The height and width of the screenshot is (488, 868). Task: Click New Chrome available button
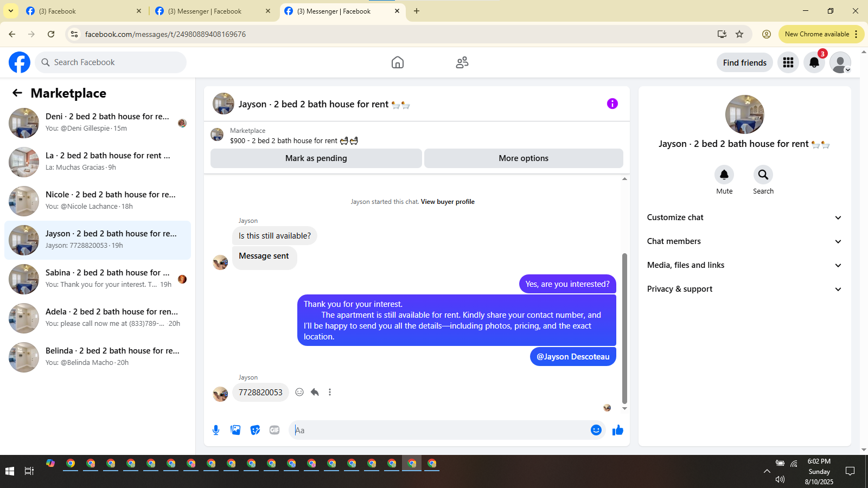[x=821, y=34]
